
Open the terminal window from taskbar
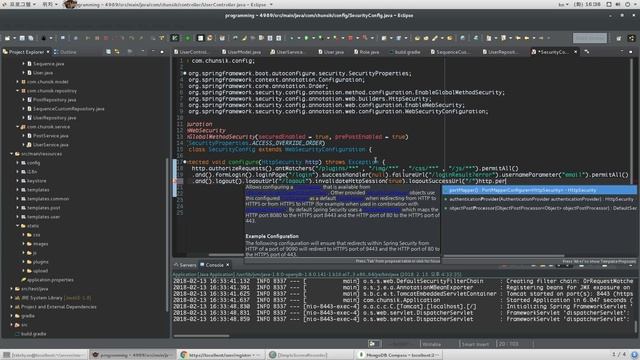click(x=44, y=355)
